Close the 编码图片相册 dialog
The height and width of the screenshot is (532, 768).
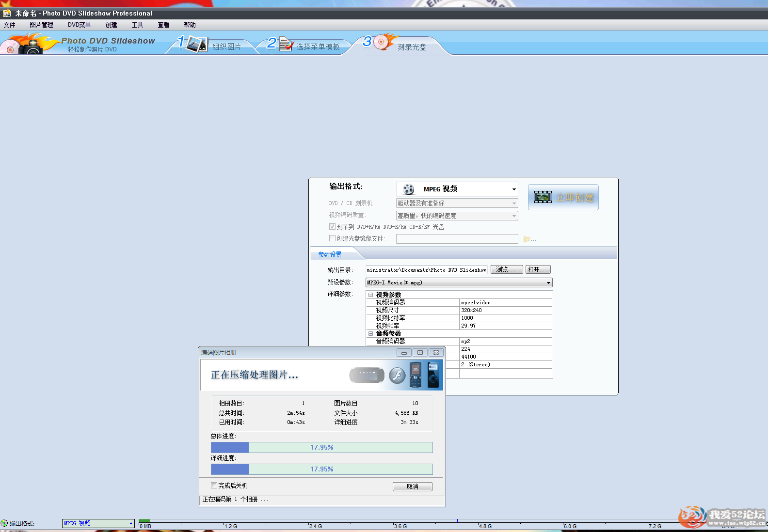coord(436,353)
